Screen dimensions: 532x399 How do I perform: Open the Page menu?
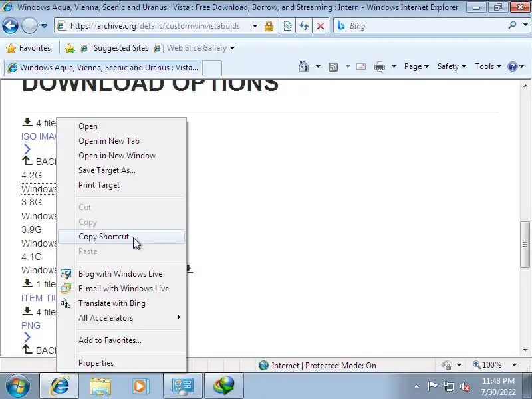tap(416, 66)
